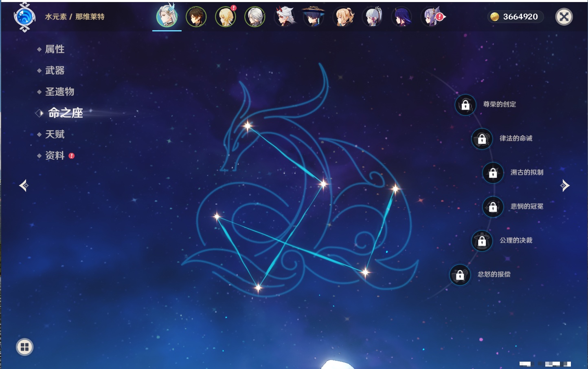Close the character screen with X

[x=564, y=17]
